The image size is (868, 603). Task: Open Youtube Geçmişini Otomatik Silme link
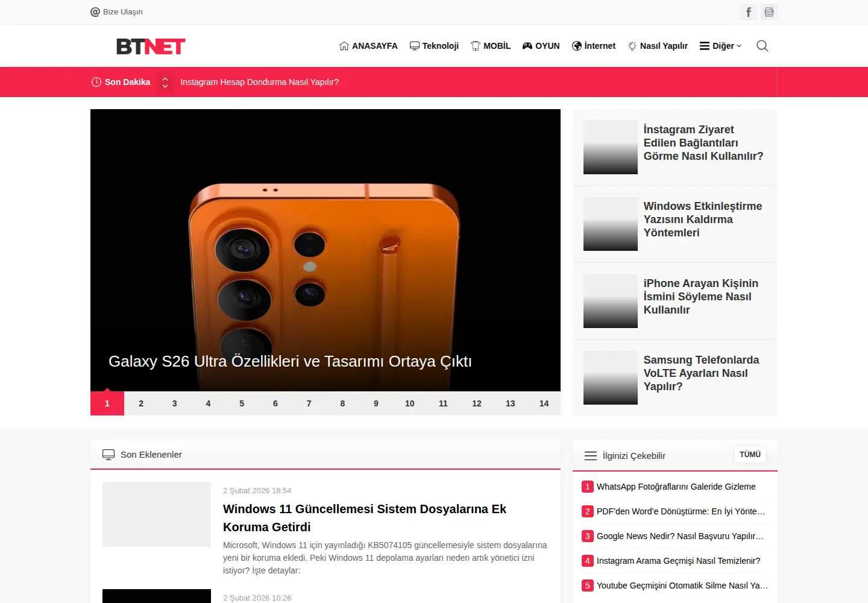(x=682, y=586)
